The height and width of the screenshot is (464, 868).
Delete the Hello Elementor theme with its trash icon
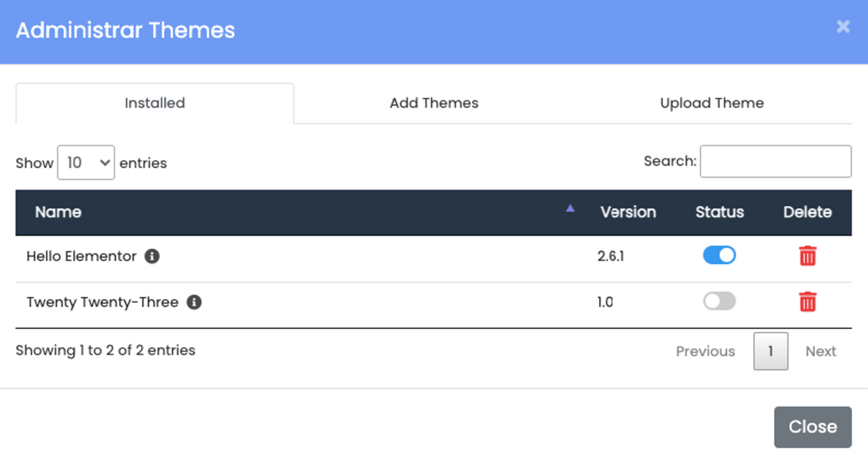[x=807, y=256]
